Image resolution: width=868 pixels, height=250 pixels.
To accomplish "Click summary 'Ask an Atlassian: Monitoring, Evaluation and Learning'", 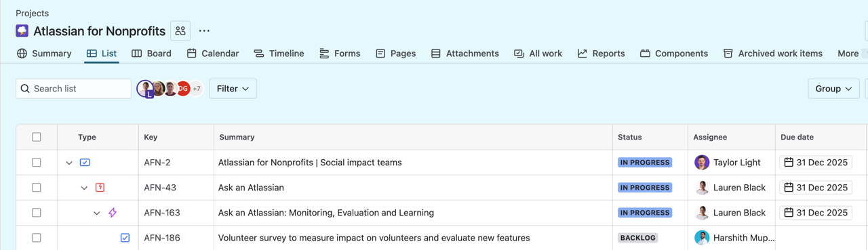I will coord(326,213).
